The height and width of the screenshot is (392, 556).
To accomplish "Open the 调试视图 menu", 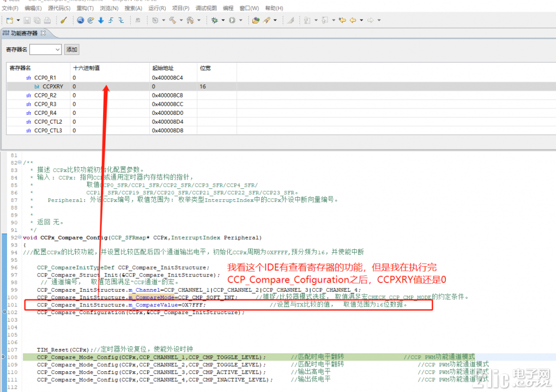I will pyautogui.click(x=206, y=8).
